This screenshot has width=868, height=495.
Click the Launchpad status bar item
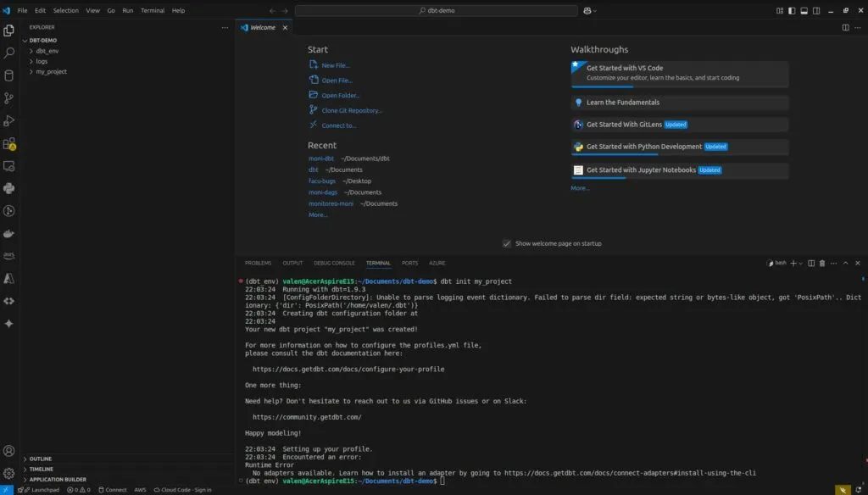point(42,490)
